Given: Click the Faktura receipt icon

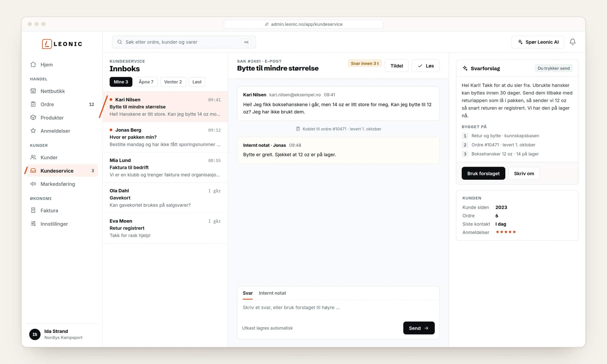Looking at the screenshot, I should [33, 210].
